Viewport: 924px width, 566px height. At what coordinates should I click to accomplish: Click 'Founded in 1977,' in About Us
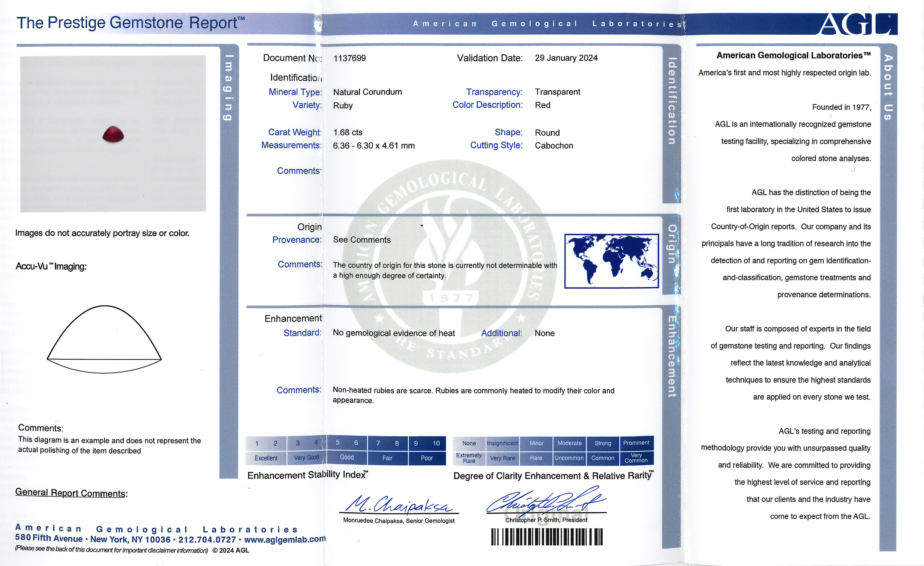tap(842, 107)
